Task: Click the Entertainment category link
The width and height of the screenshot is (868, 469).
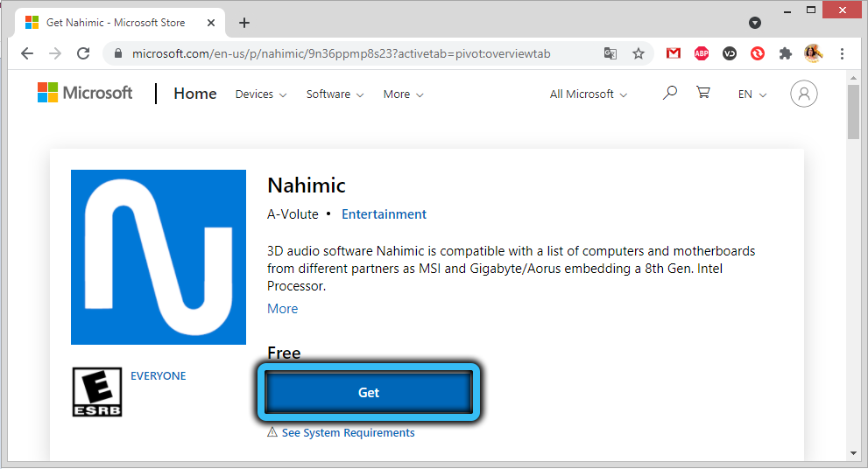Action: [384, 214]
